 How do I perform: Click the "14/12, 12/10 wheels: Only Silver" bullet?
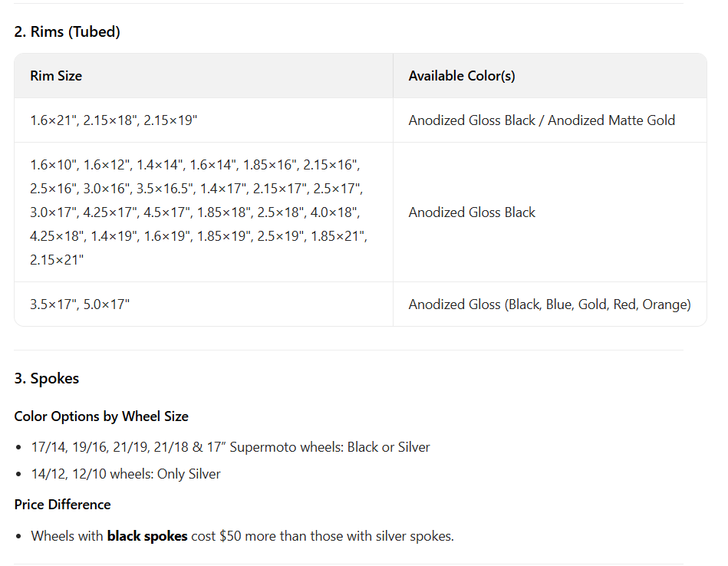tap(126, 474)
